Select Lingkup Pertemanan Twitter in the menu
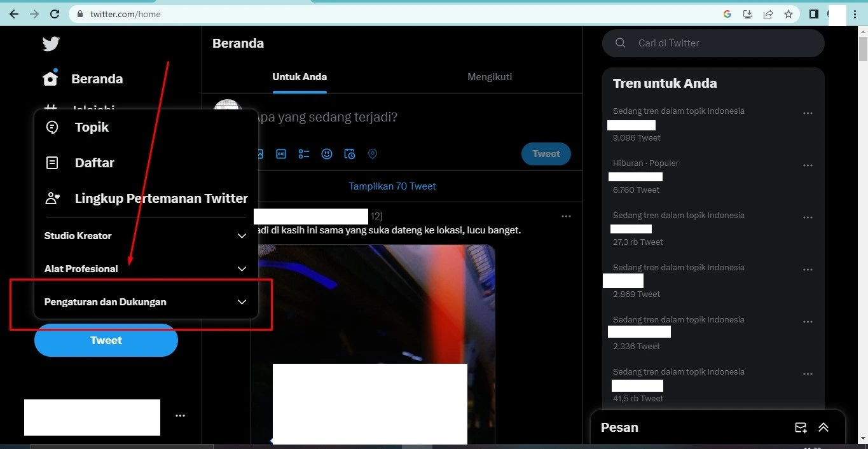Viewport: 868px width, 449px height. click(146, 198)
